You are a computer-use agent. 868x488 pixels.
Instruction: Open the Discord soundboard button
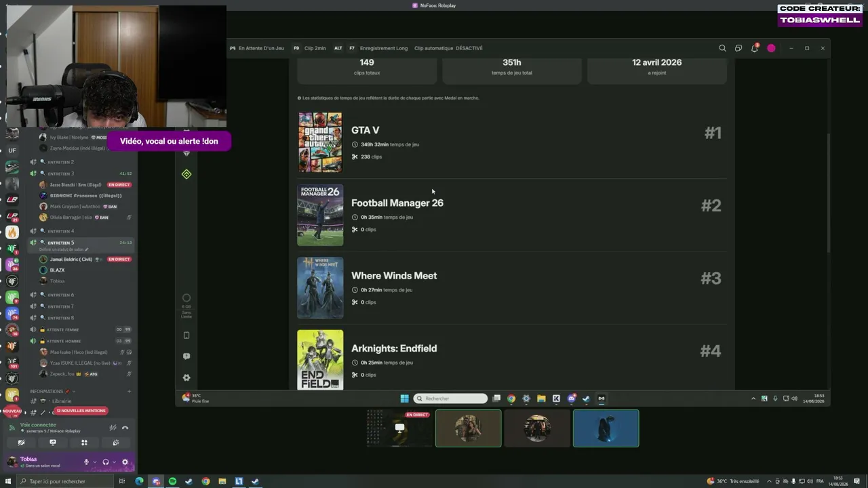pyautogui.click(x=116, y=443)
